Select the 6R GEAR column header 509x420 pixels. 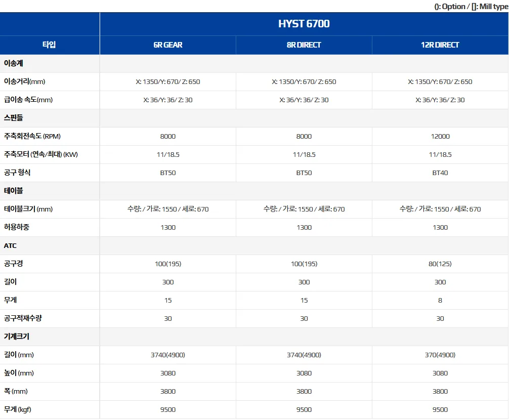tap(168, 45)
